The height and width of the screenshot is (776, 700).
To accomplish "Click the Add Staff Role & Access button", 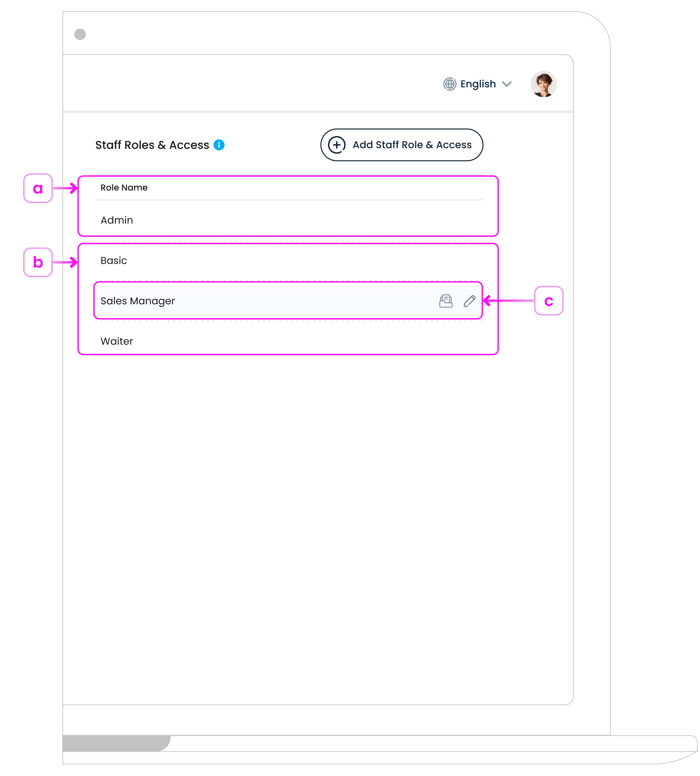I will [x=402, y=145].
